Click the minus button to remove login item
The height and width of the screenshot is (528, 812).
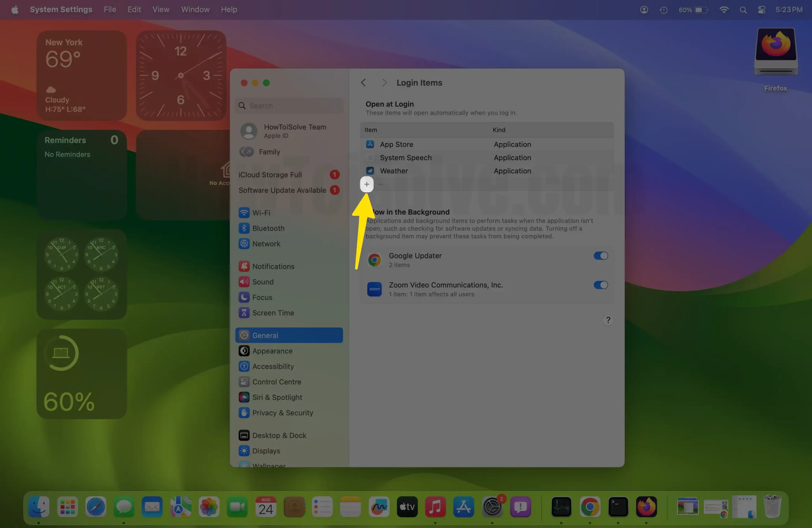coord(381,184)
